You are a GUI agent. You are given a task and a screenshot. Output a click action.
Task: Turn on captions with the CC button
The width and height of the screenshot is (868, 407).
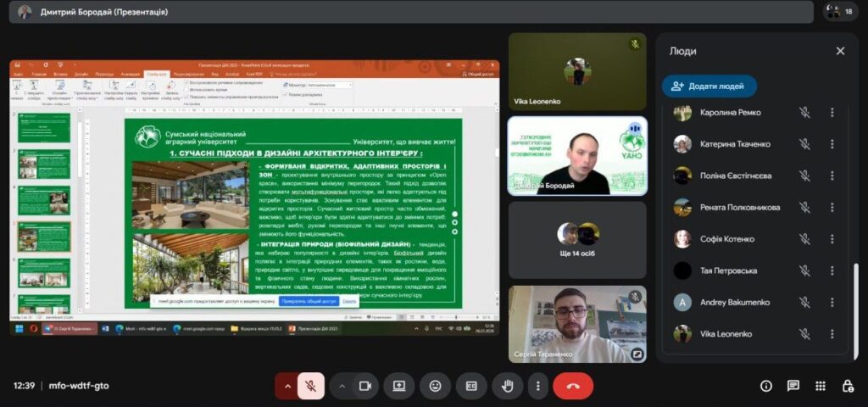[471, 386]
